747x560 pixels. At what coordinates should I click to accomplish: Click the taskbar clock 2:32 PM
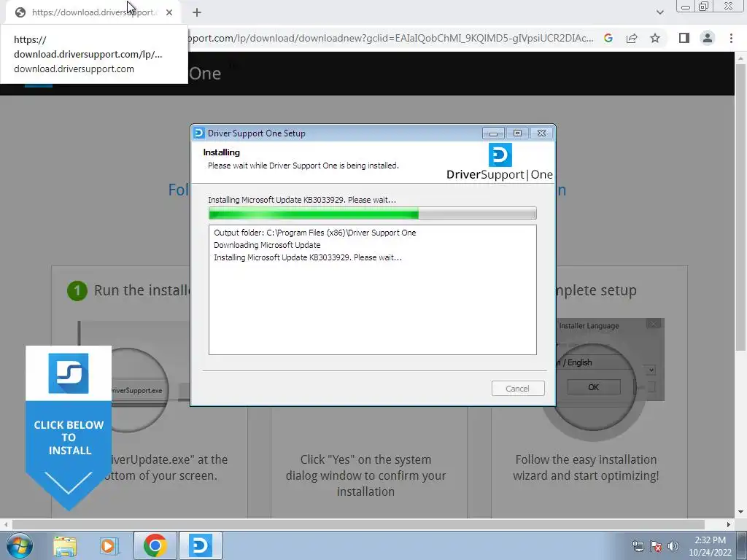[710, 546]
